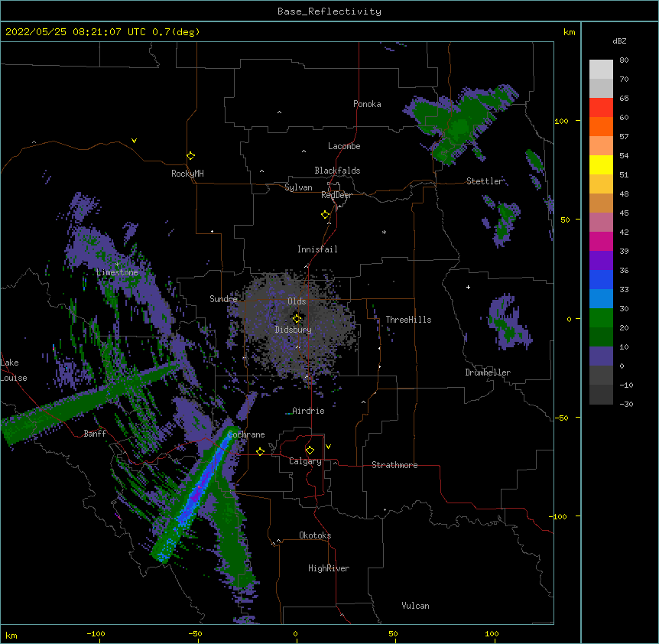Viewport: 659px width, 644px height.
Task: Click the Calgary city label
Action: tap(305, 461)
